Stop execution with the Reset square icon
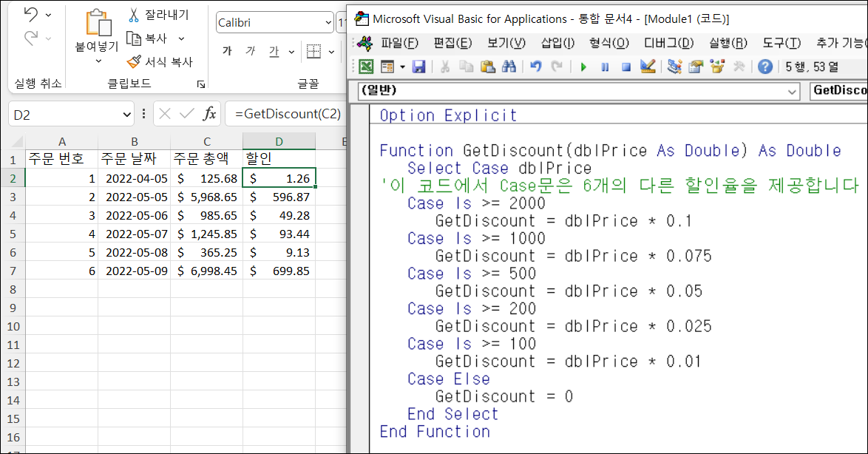 tap(626, 67)
